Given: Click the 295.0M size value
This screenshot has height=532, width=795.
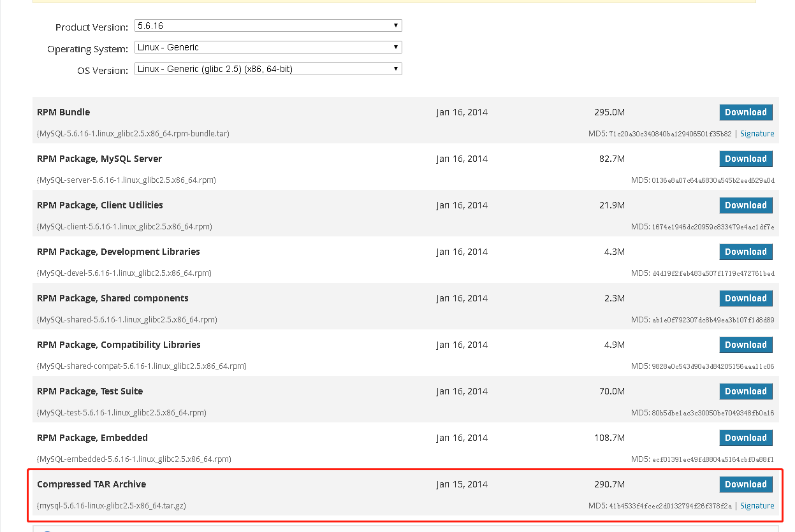Looking at the screenshot, I should coord(609,112).
